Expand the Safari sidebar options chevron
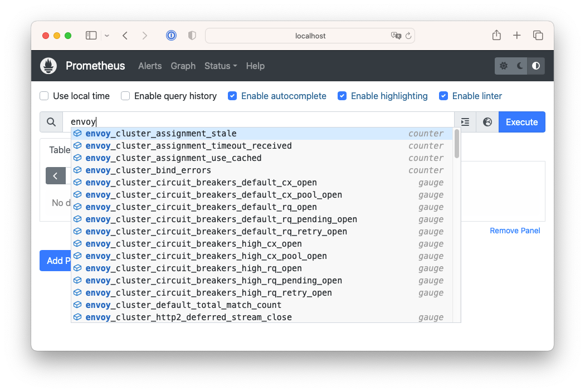Image resolution: width=585 pixels, height=392 pixels. pos(107,36)
